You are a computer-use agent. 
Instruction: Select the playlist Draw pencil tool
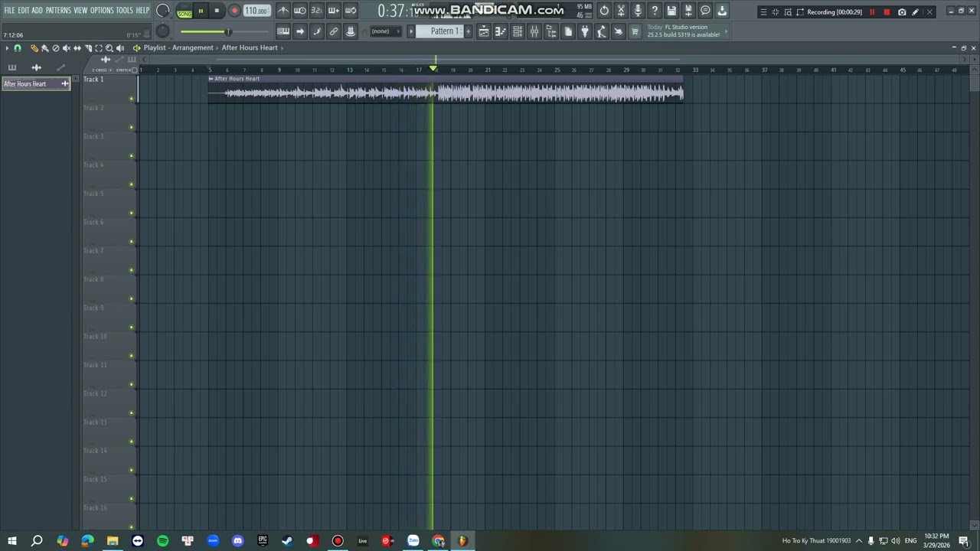point(34,48)
